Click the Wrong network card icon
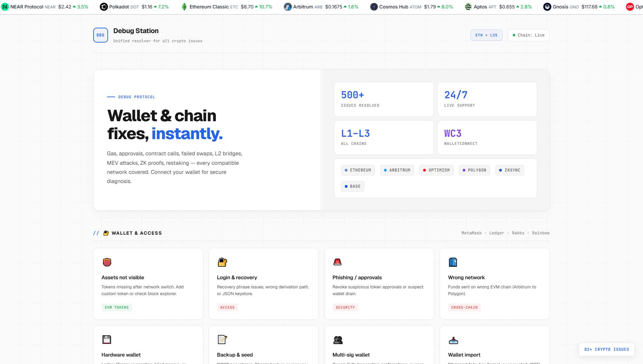The height and width of the screenshot is (364, 643). tap(453, 262)
